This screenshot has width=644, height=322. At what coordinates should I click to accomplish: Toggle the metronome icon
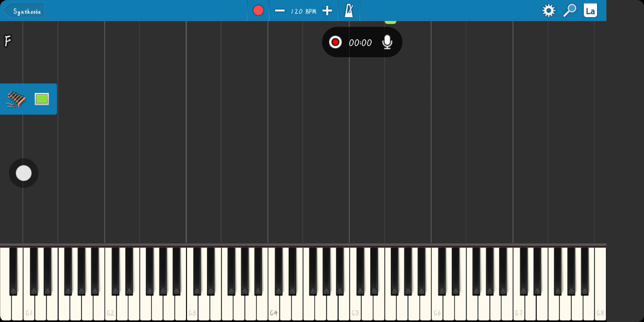point(349,10)
